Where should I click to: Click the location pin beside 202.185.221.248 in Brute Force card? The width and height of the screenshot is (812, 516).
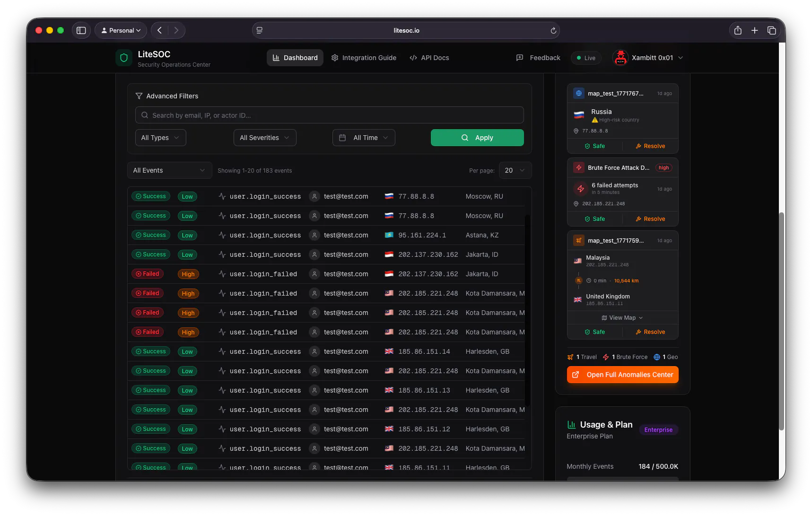pyautogui.click(x=576, y=204)
